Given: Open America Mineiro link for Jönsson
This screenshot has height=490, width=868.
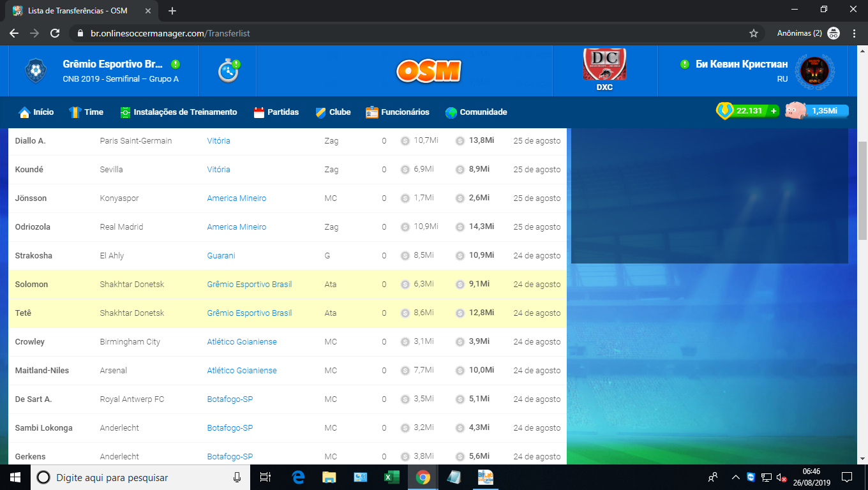Looking at the screenshot, I should pos(237,198).
